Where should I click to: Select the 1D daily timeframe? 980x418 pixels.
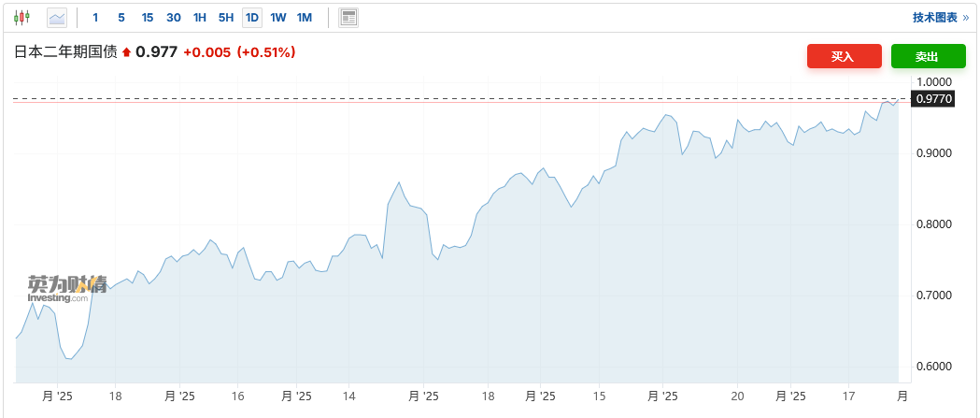(x=252, y=18)
